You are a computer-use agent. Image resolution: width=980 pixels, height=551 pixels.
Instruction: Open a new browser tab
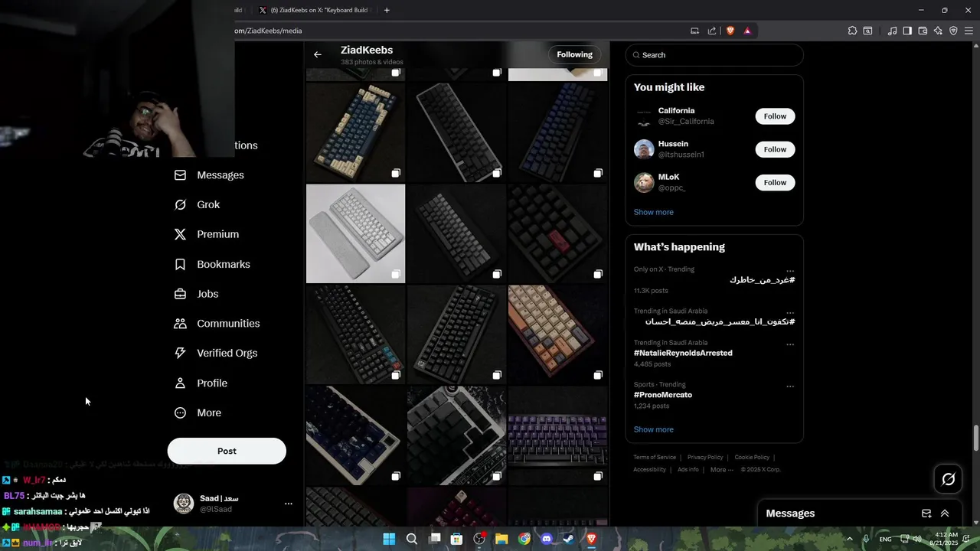[387, 10]
